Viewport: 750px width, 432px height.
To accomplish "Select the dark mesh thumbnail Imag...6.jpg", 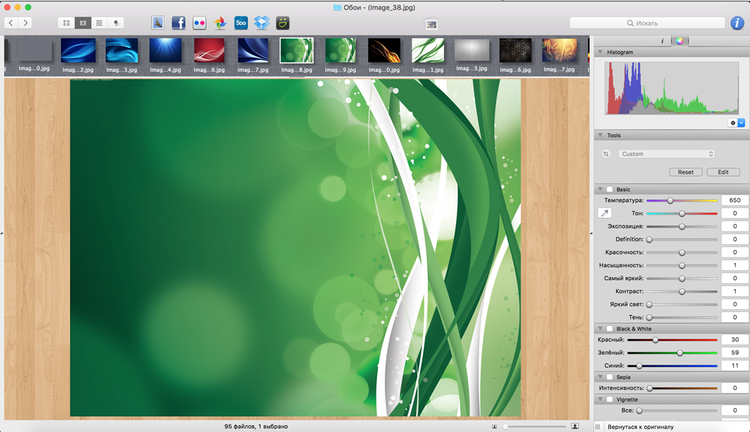I will pyautogui.click(x=515, y=51).
